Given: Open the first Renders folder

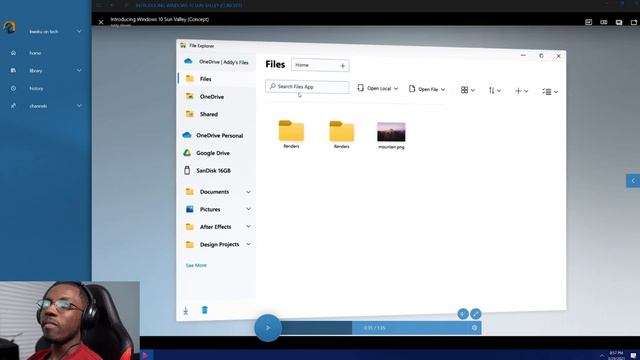Looking at the screenshot, I should coord(291,134).
